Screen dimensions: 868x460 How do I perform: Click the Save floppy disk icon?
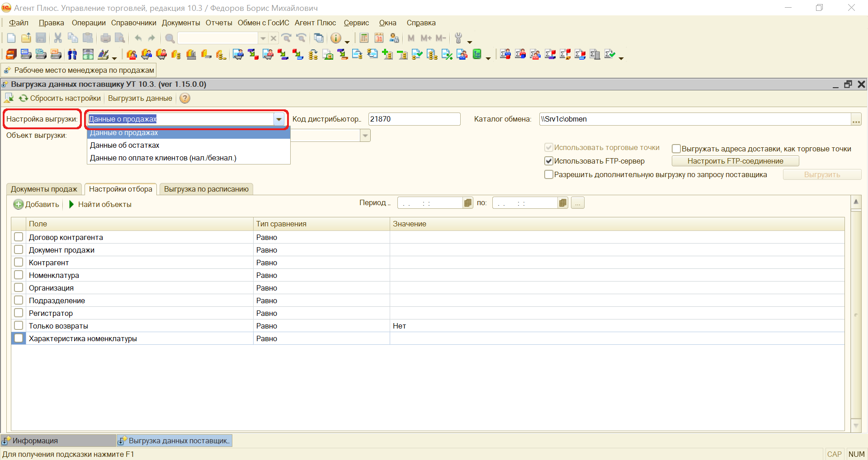pyautogui.click(x=41, y=38)
